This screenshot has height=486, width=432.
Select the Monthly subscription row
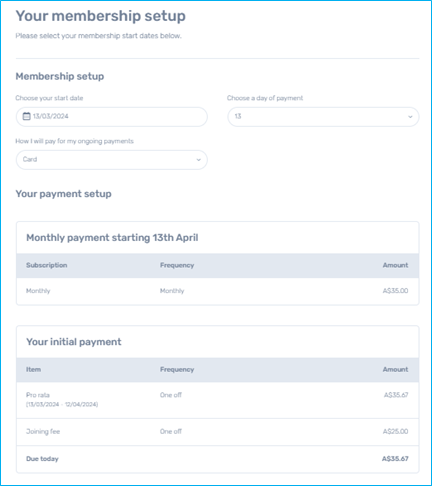pos(218,291)
